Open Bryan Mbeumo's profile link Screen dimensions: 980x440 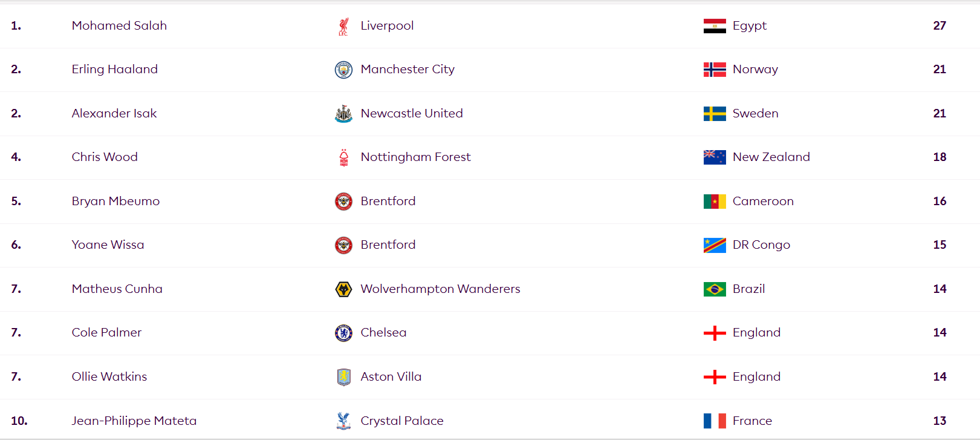click(115, 201)
